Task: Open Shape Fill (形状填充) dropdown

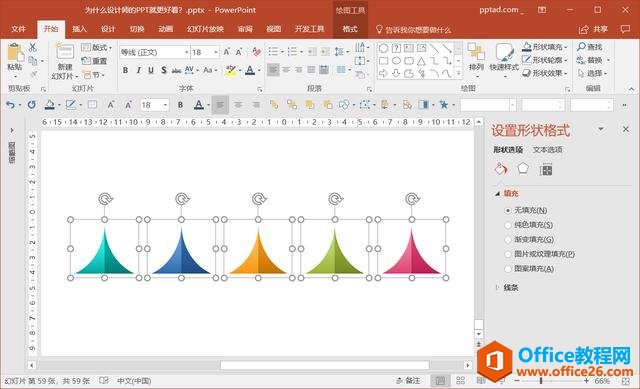Action: coord(546,47)
